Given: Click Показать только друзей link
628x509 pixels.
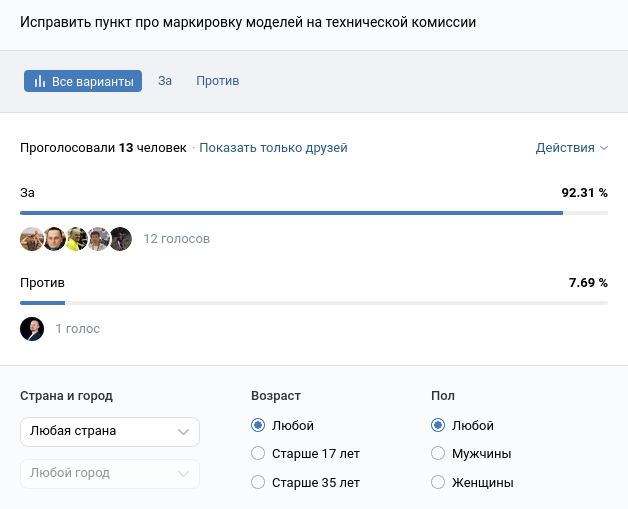Looking at the screenshot, I should click(273, 148).
